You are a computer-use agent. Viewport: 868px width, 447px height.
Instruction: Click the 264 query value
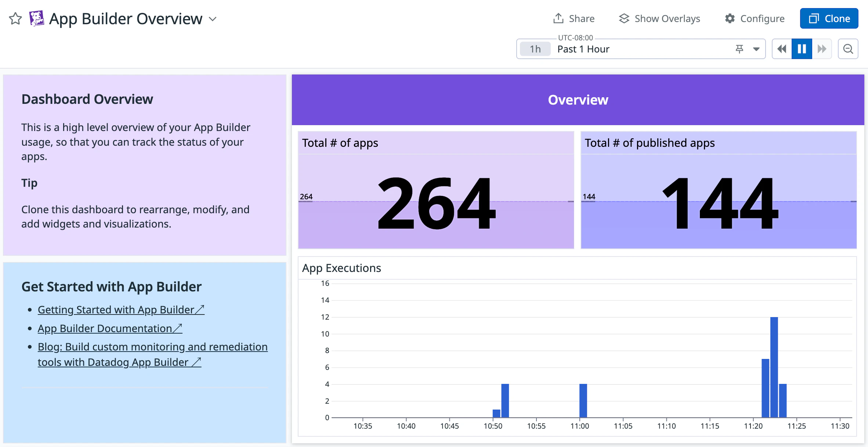(437, 203)
